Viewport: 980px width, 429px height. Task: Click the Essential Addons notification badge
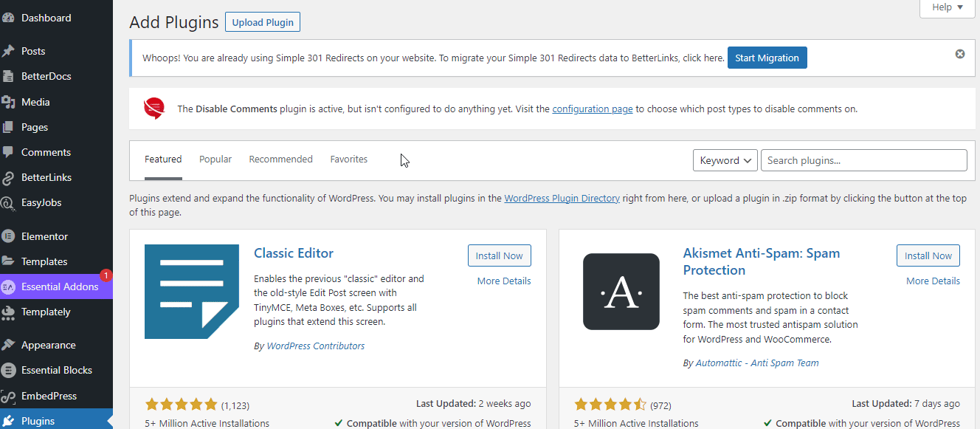pos(106,276)
